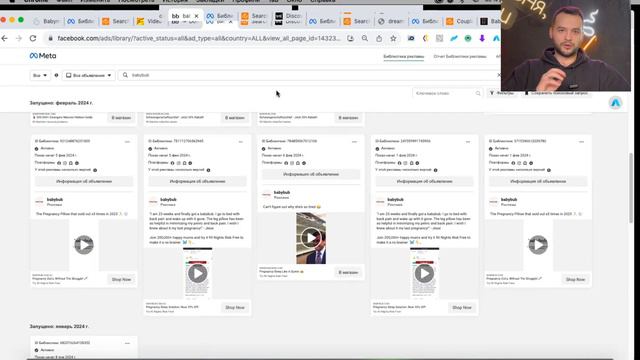This screenshot has height=360, width=640.
Task: Click В магазин on 'Can't figure out' ad
Action: (x=348, y=272)
